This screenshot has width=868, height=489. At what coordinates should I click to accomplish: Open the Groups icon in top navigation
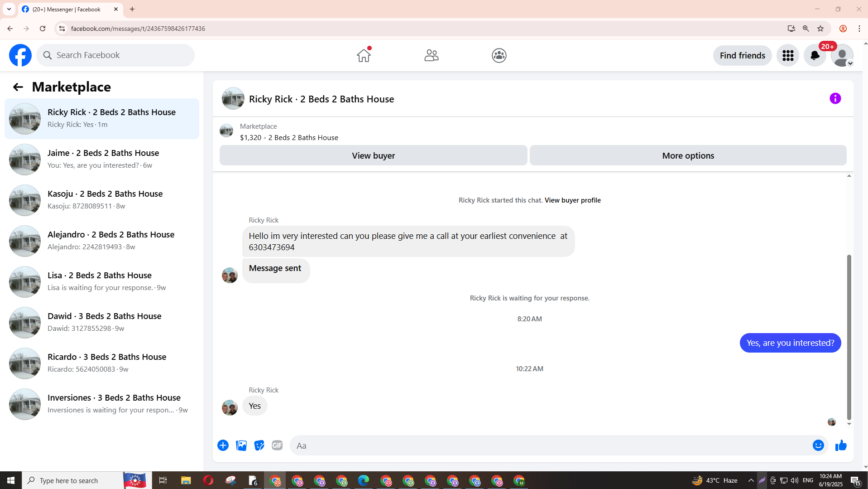pos(499,55)
